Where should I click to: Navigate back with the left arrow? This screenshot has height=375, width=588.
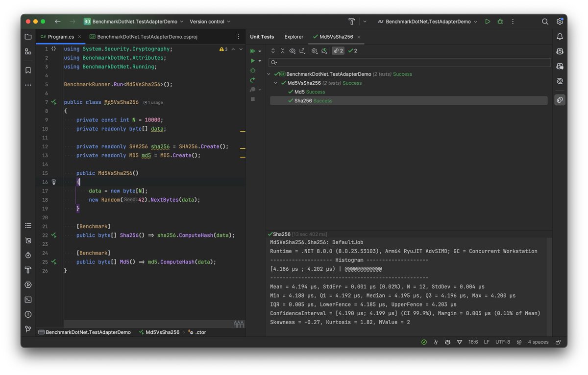point(58,22)
